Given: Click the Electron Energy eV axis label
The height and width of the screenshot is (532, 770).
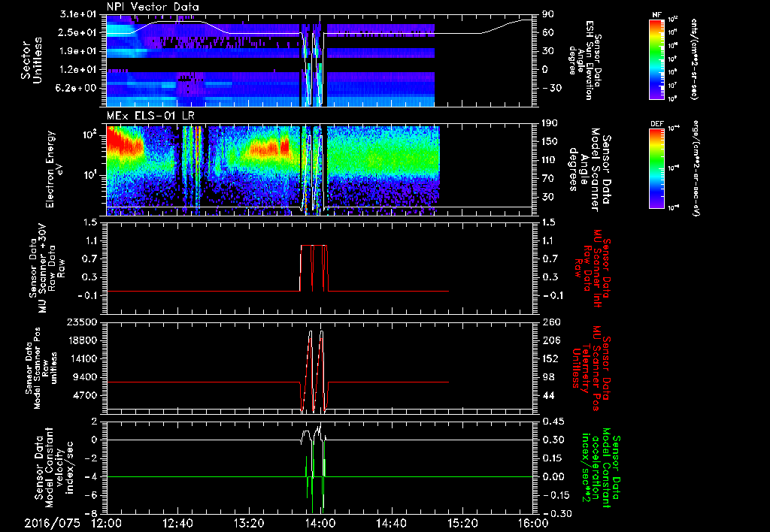Looking at the screenshot, I should pos(54,169).
